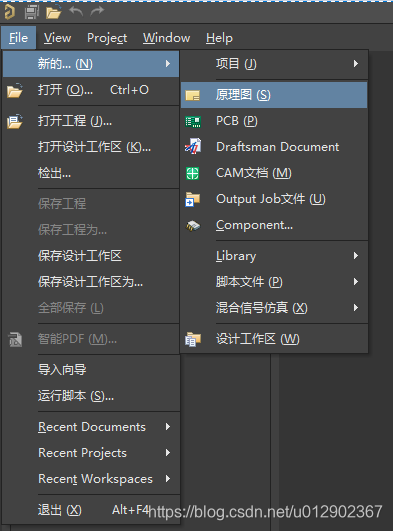Screen dimensions: 393x531
Task: Click the 项目 (J) label in submenu
Action: click(x=236, y=64)
